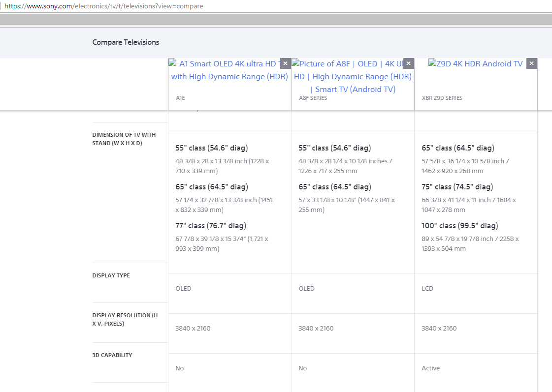Select the 3D Capability row label
The image size is (552, 392).
tap(112, 355)
